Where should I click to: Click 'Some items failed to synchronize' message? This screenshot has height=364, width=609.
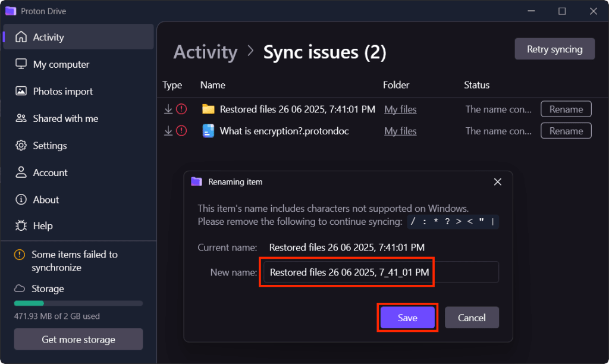click(x=74, y=261)
